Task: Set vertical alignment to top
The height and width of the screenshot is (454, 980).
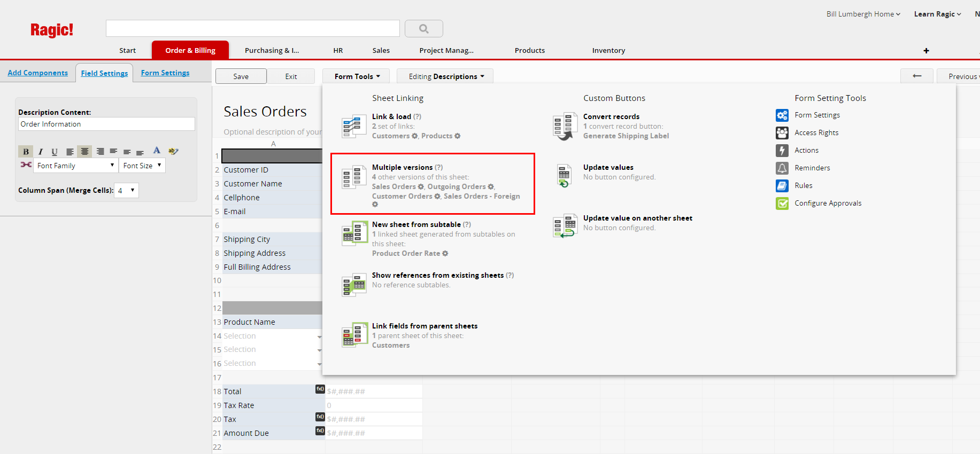Action: tap(113, 152)
